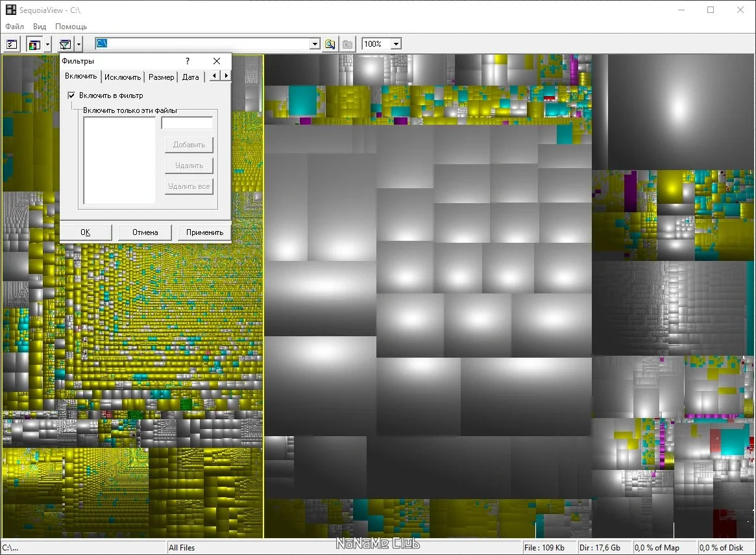Switch to the Размер tab
756x555 pixels.
tap(161, 77)
